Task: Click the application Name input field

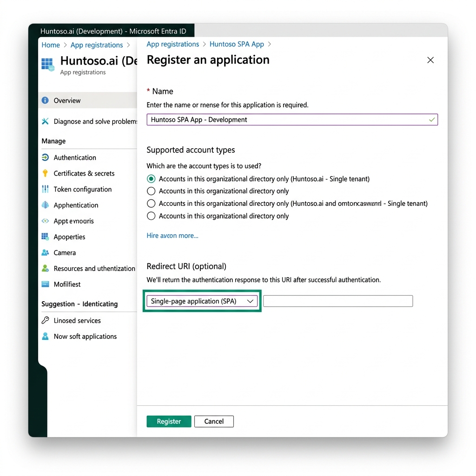Action: [292, 119]
